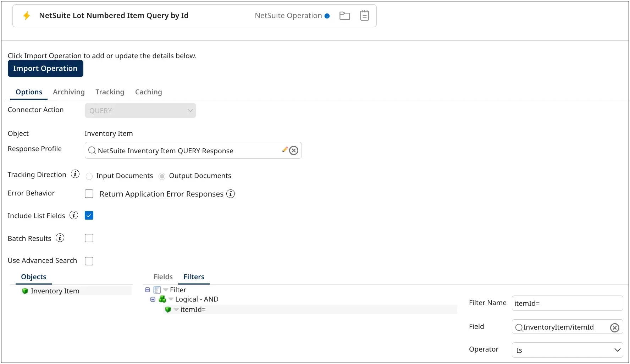Click the info icon next to Tracking Direction

75,174
